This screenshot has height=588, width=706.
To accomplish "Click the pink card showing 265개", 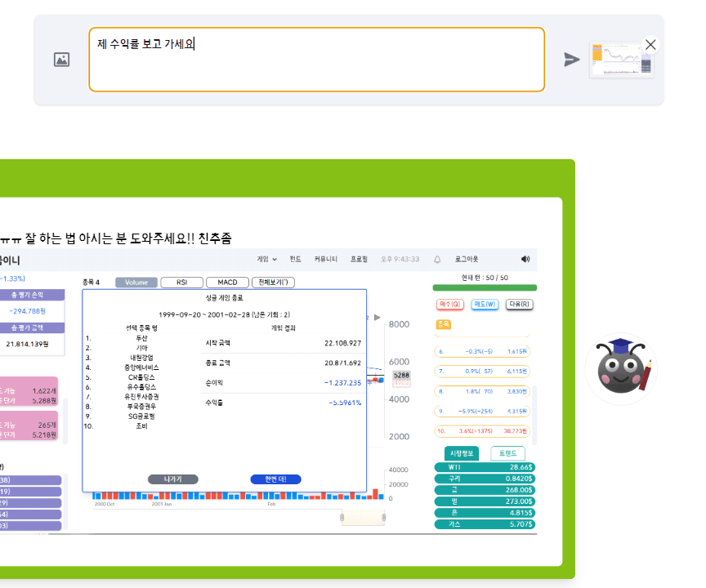I will (29, 425).
